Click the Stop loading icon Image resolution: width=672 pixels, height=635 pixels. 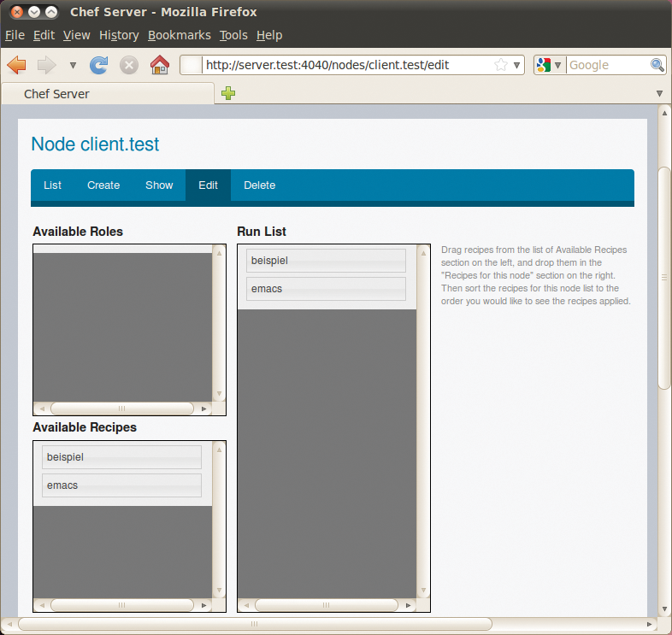129,65
